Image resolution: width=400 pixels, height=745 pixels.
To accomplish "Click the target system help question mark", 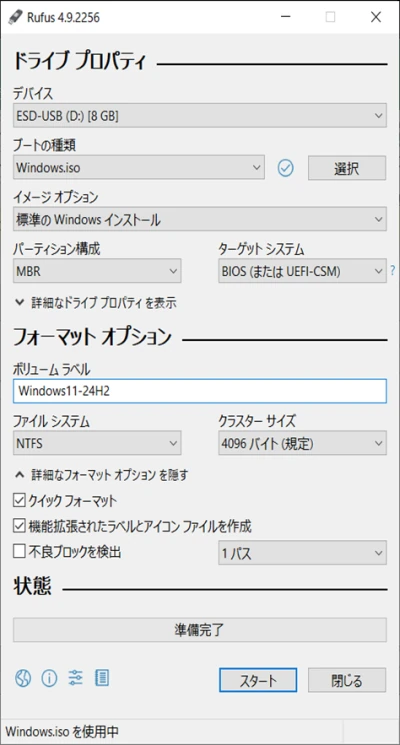I will click(x=392, y=271).
